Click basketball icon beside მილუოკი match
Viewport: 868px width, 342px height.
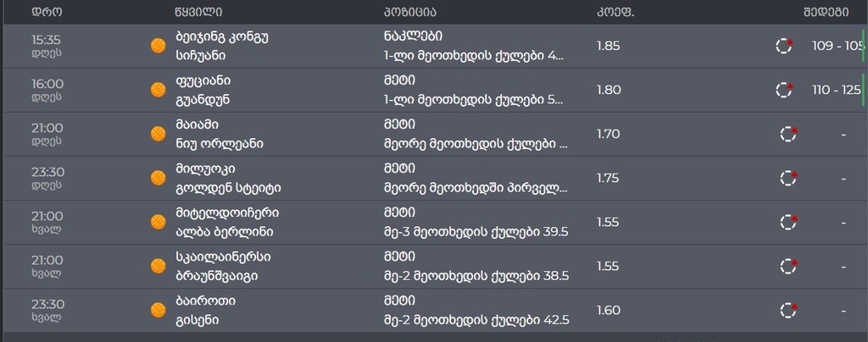(x=157, y=178)
